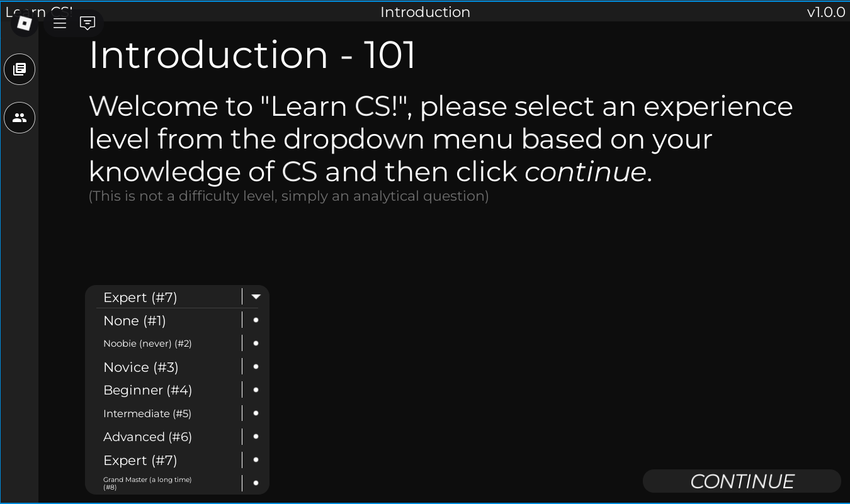Open the chat bubble icon
850x504 pixels.
point(88,23)
